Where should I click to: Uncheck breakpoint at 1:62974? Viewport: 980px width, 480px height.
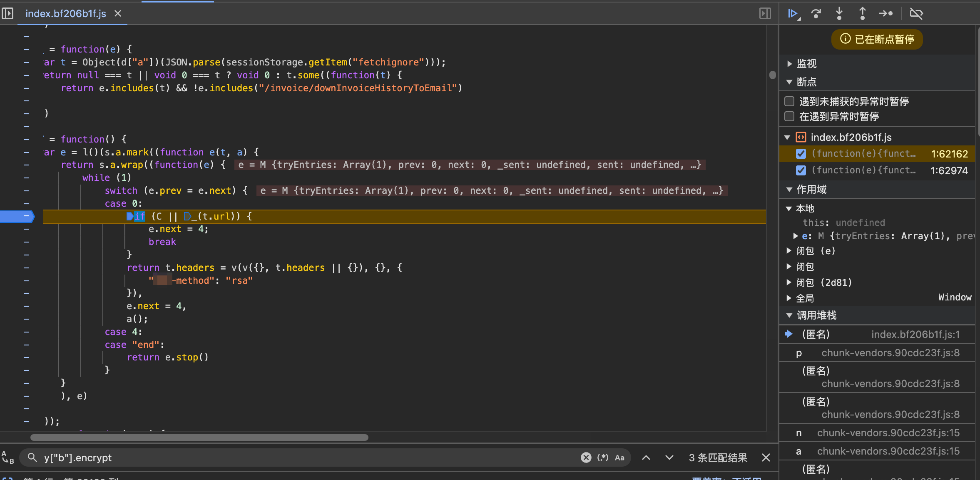coord(801,170)
